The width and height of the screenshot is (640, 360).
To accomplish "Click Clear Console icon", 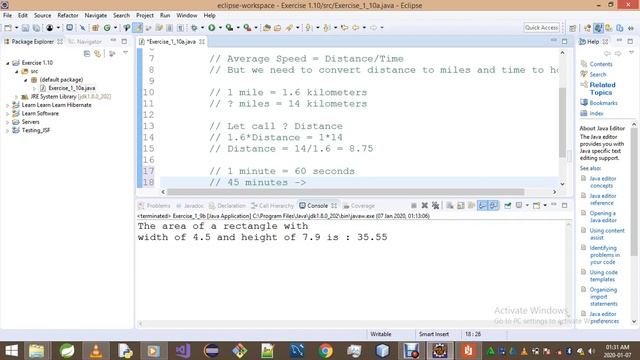I will tap(450, 205).
